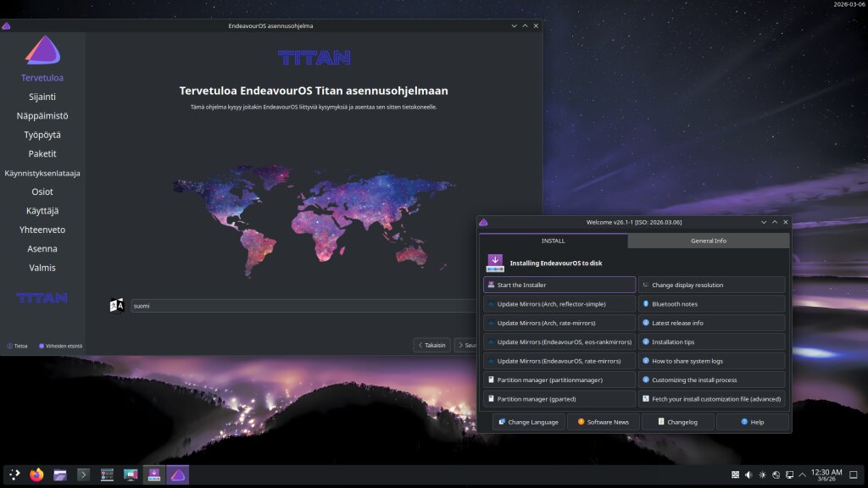Expand hidden system tray icons arrow
Screen dimensions: 868x488
click(x=802, y=474)
